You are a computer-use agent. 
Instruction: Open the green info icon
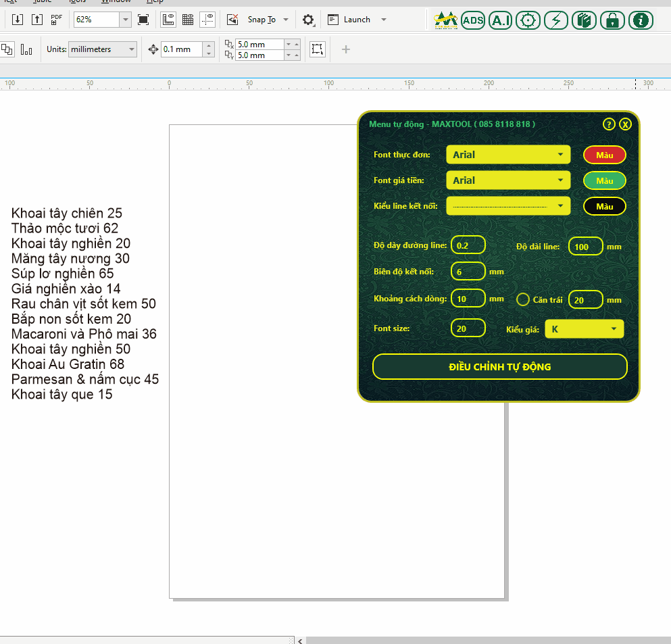[x=640, y=20]
